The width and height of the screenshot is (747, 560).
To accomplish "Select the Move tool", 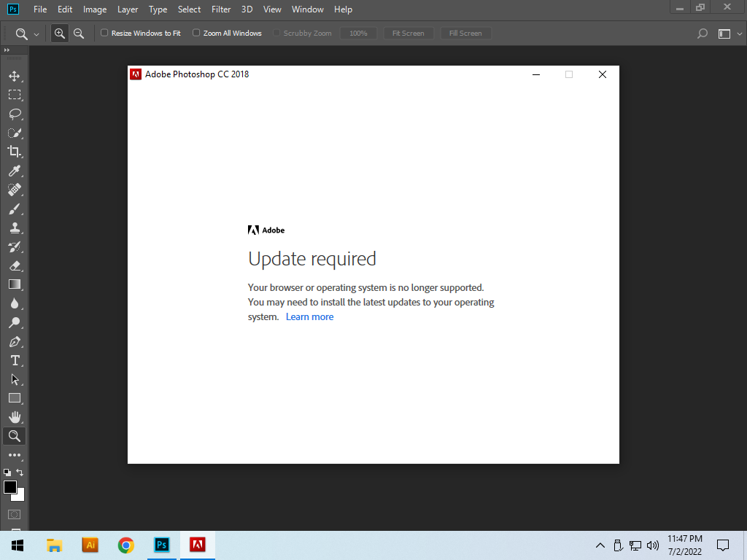I will tap(15, 75).
